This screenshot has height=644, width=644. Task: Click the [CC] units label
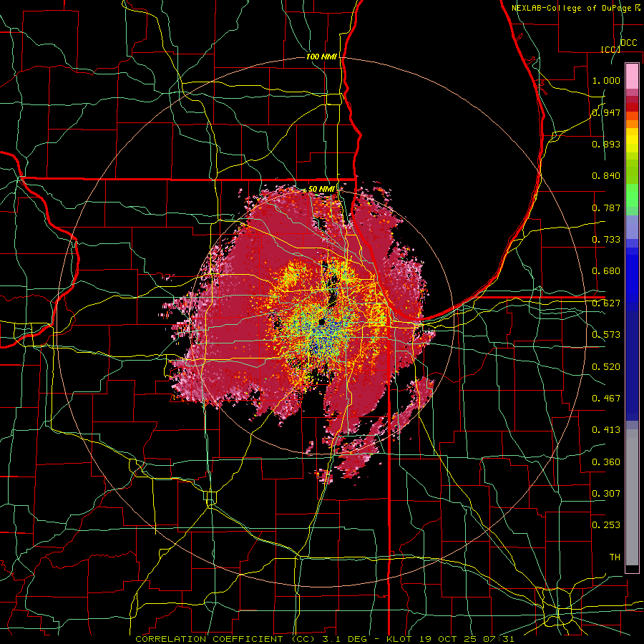pos(610,49)
